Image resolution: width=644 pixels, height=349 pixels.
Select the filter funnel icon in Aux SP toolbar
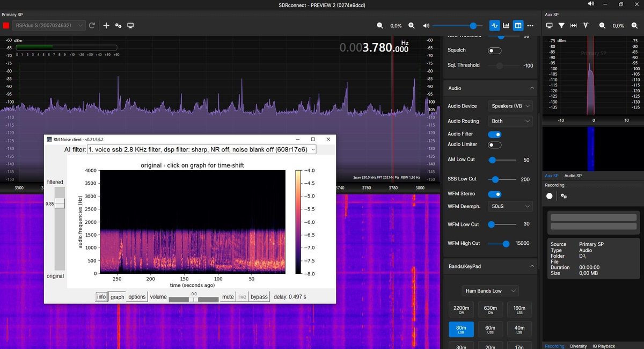[560, 25]
